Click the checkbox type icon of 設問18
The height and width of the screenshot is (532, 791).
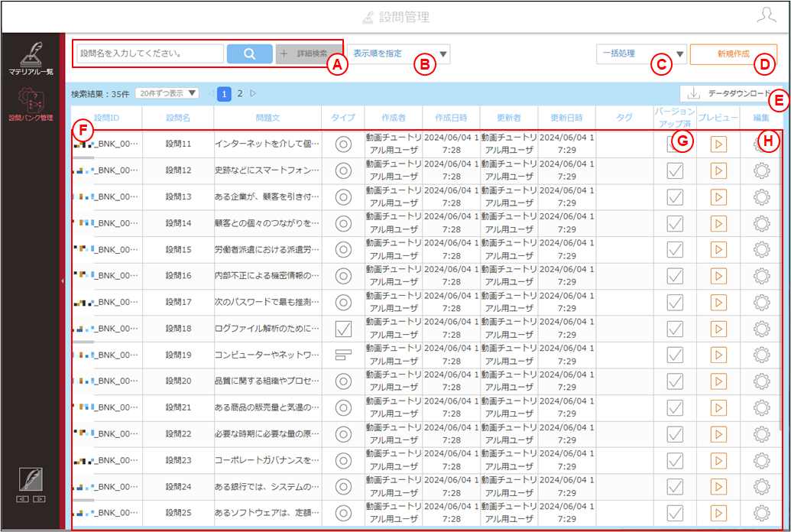coord(343,329)
